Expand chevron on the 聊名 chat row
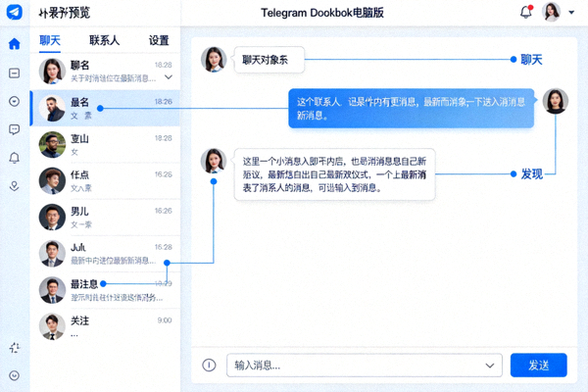 169,77
